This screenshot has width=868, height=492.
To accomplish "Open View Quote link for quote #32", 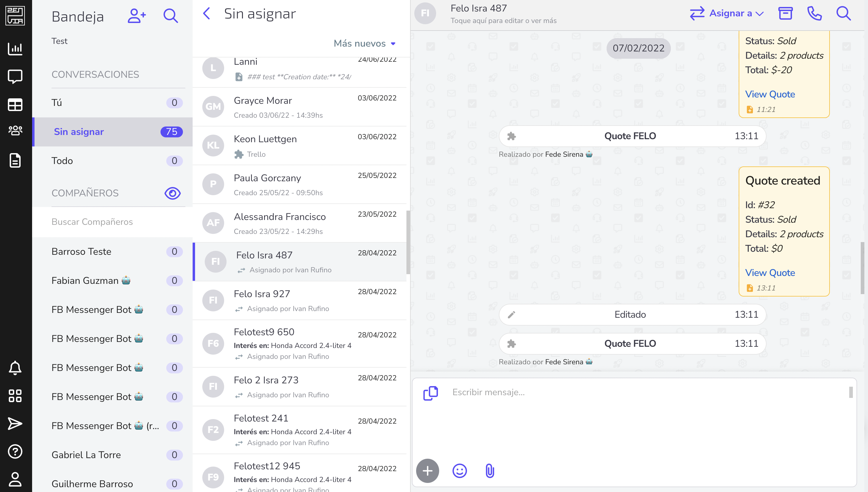I will [770, 273].
